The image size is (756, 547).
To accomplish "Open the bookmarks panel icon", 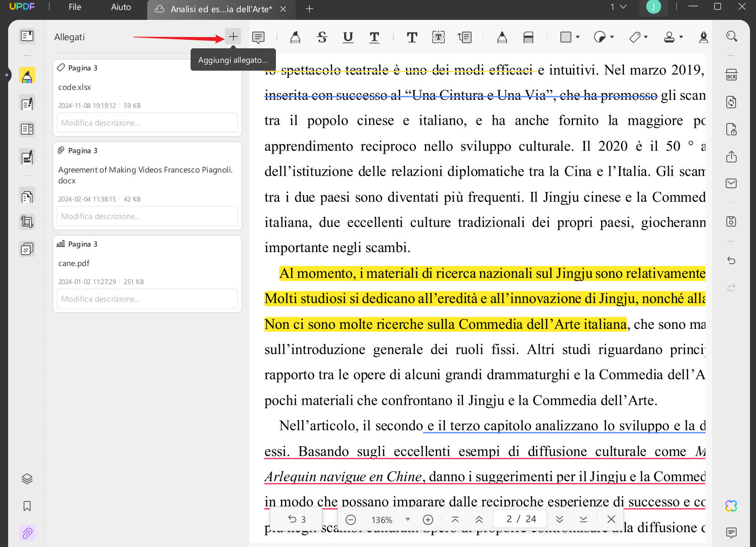I will (x=27, y=506).
